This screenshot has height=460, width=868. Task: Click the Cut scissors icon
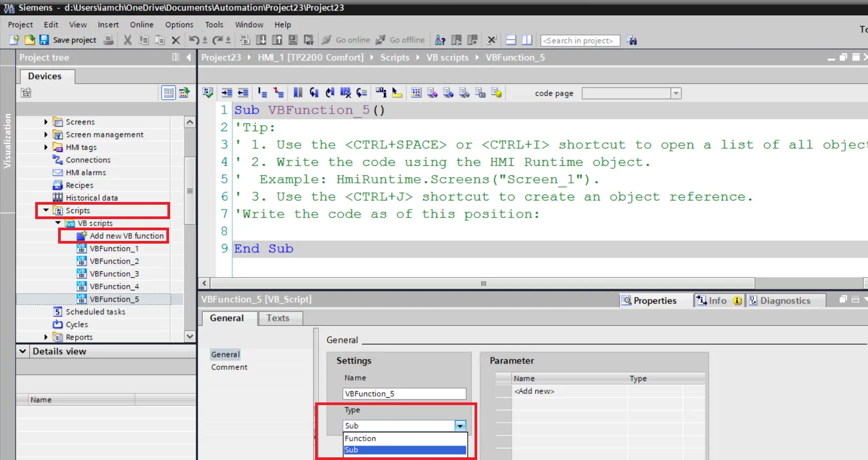(x=127, y=40)
